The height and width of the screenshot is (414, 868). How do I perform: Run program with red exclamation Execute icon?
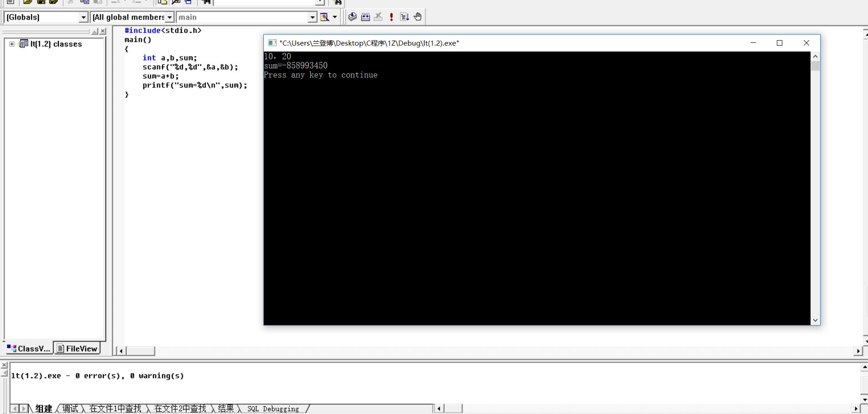click(x=391, y=17)
